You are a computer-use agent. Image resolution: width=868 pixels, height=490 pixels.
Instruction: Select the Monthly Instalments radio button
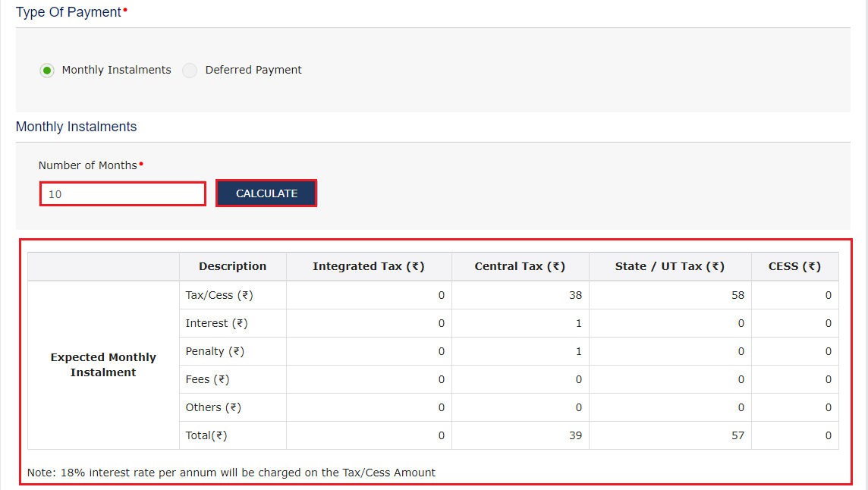pos(47,71)
